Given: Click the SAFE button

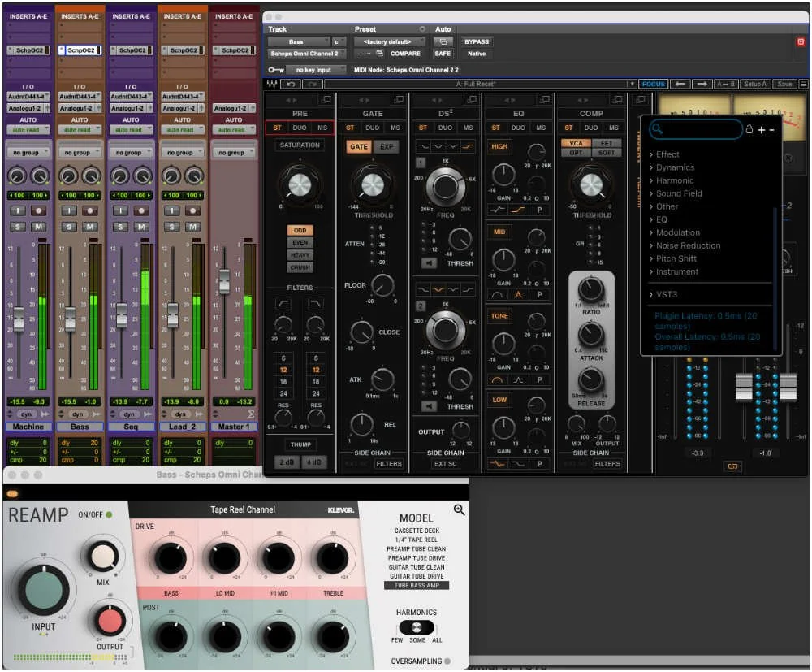Looking at the screenshot, I should point(443,54).
